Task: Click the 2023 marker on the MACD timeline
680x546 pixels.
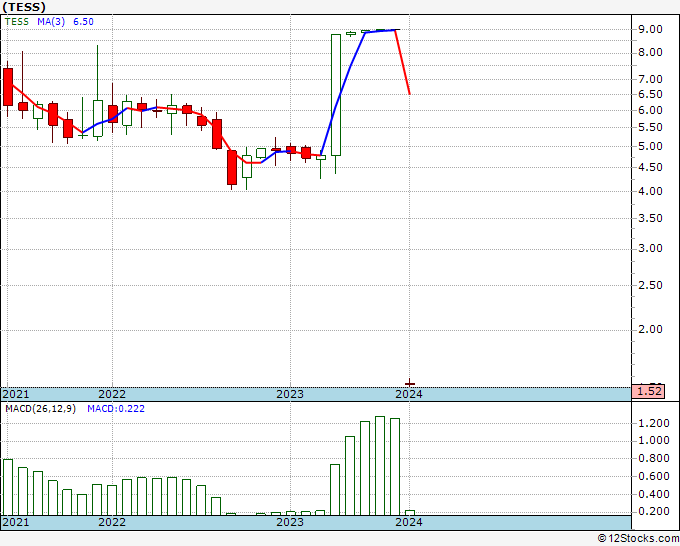Action: tap(289, 522)
